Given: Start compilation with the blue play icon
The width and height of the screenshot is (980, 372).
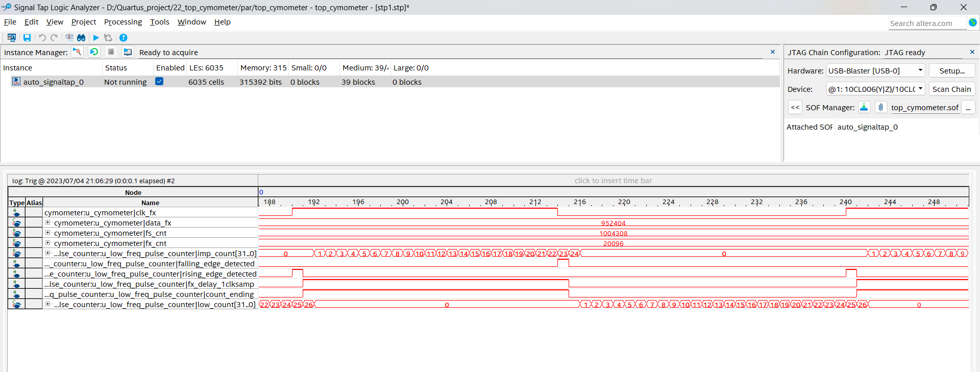Looking at the screenshot, I should point(95,38).
